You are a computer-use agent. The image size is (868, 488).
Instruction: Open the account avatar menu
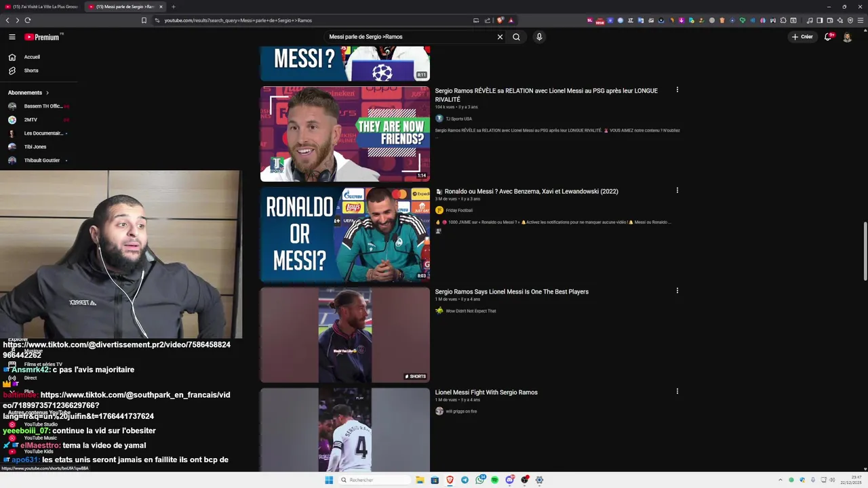click(847, 37)
